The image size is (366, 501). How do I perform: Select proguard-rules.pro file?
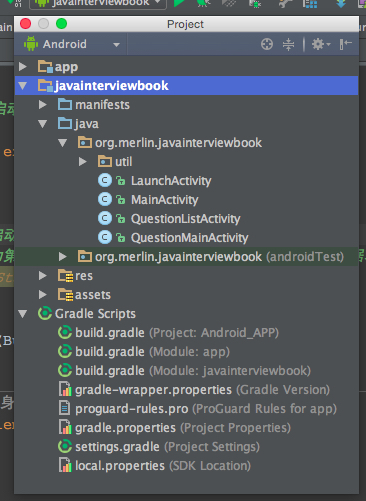tap(206, 409)
